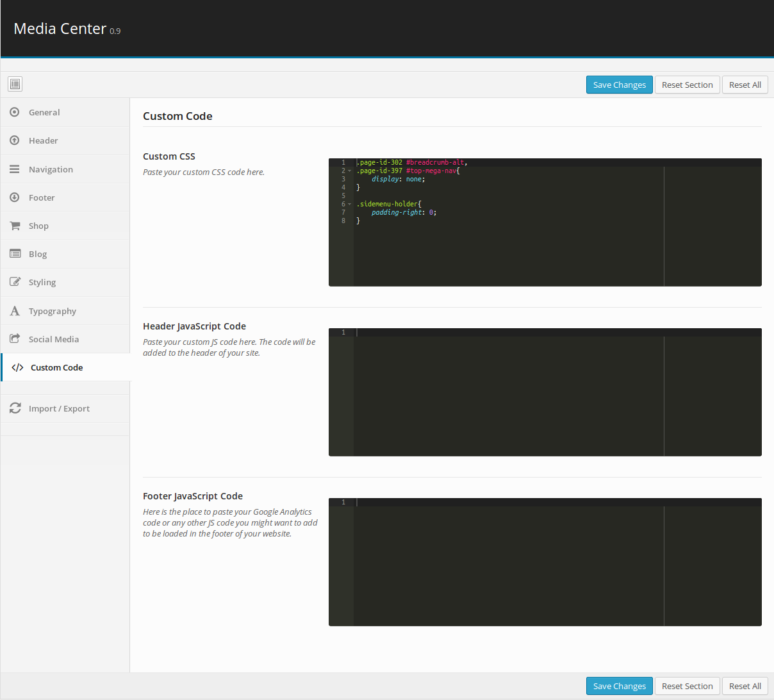Click the Social Media share icon
Screen dimensions: 774x700
pyautogui.click(x=15, y=339)
